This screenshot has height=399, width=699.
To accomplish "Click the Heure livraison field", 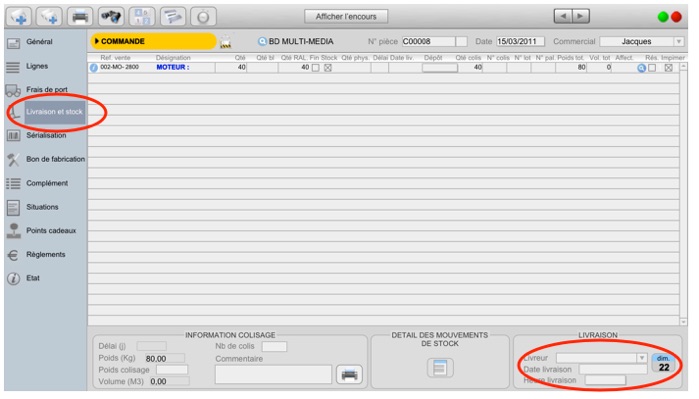I will (x=605, y=380).
